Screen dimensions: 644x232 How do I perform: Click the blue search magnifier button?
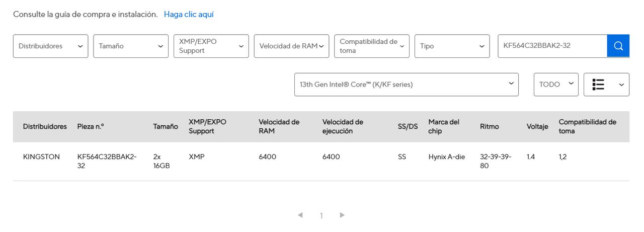tap(618, 46)
